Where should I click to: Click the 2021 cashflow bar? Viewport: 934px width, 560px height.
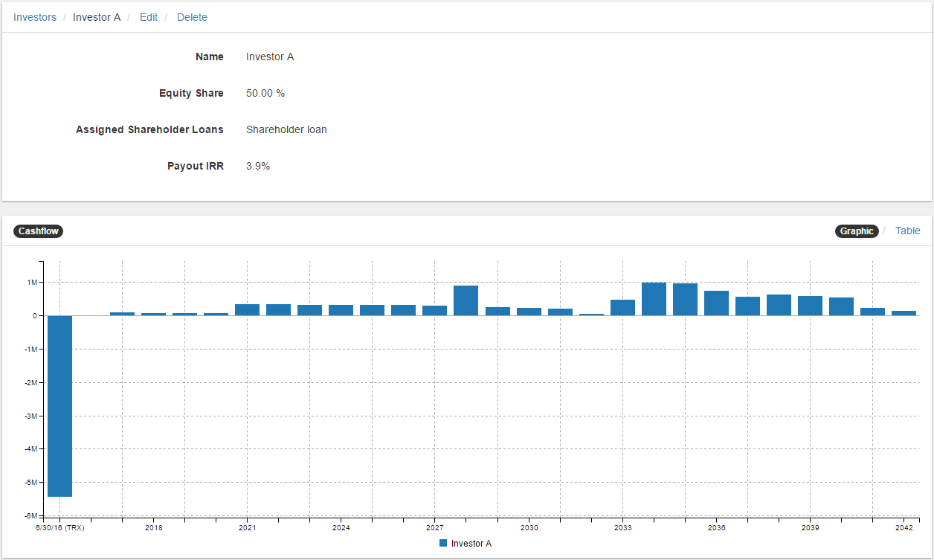point(247,309)
